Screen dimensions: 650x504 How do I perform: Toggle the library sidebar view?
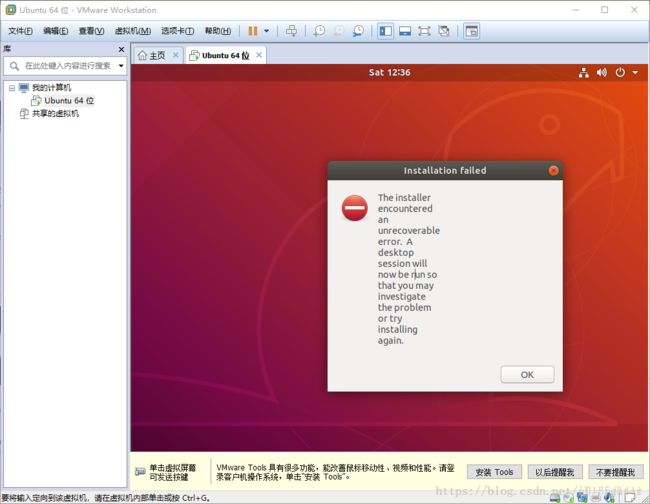point(386,31)
